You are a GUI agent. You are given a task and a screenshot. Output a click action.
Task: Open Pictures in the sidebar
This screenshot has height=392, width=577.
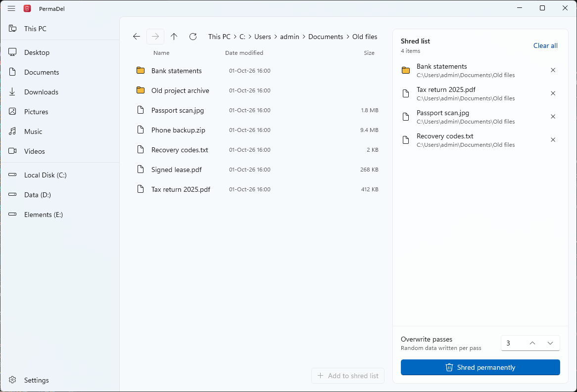tap(60, 112)
